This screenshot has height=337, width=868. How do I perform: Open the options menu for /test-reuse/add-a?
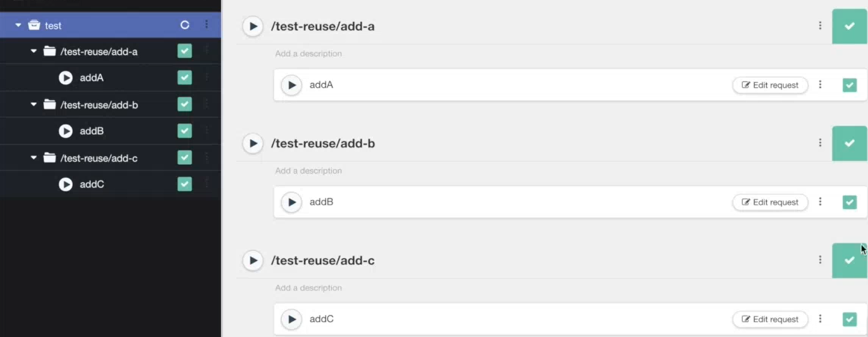tap(820, 26)
